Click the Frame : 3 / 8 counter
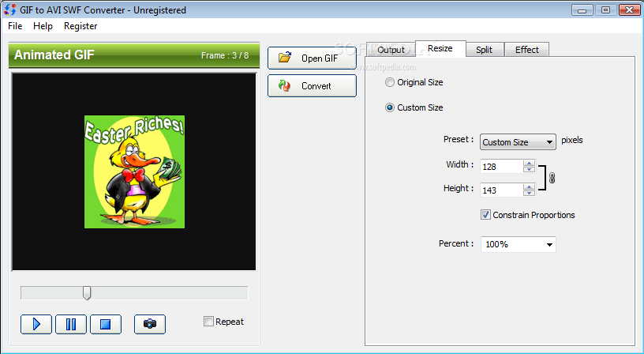 coord(225,55)
